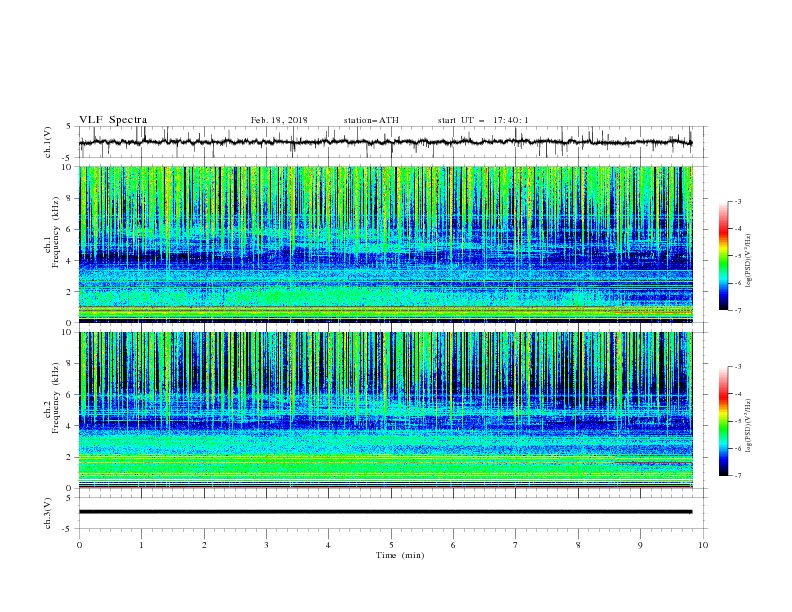The width and height of the screenshot is (792, 612).
Task: Click time axis tick label "1"
Action: pyautogui.click(x=141, y=545)
